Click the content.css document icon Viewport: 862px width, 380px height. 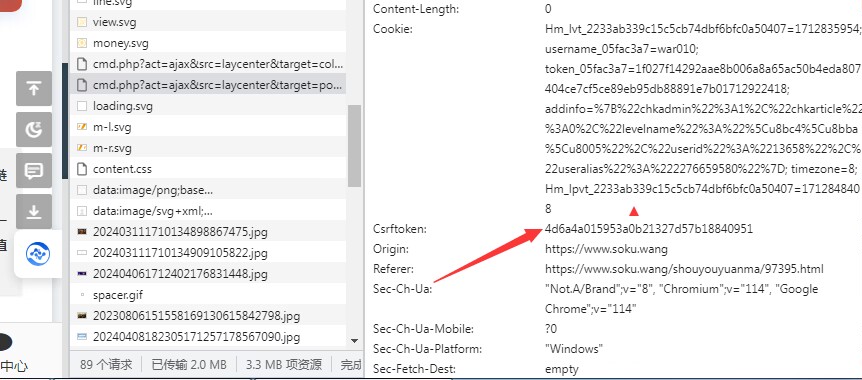(x=82, y=169)
